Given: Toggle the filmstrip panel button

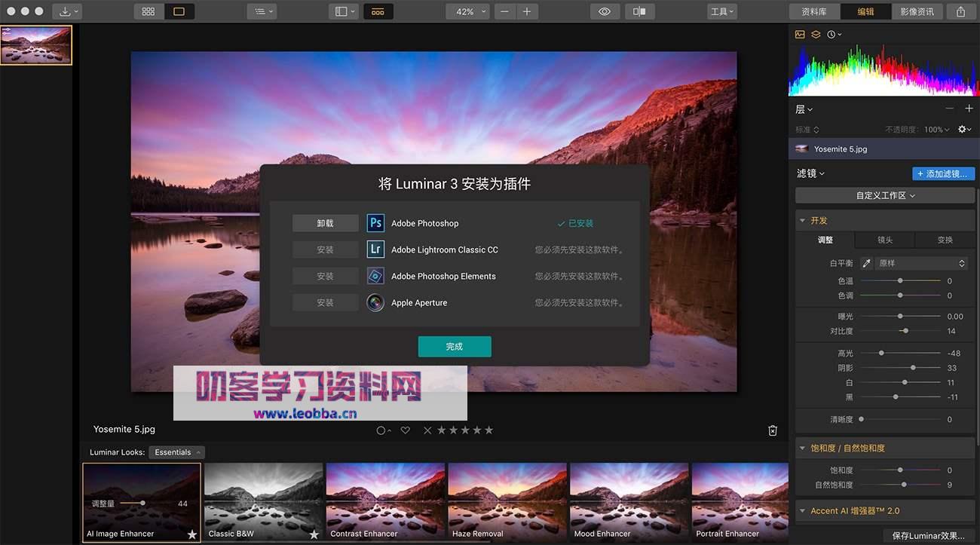Looking at the screenshot, I should pyautogui.click(x=378, y=11).
